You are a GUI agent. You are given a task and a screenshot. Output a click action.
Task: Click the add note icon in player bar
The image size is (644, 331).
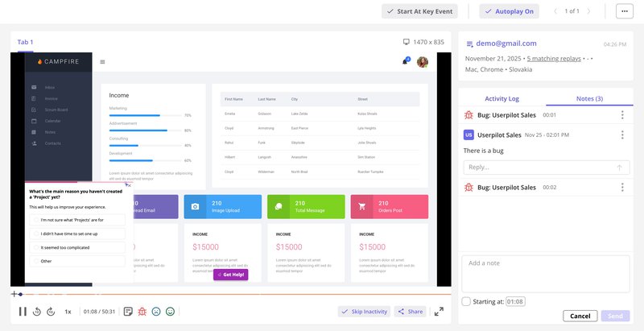click(128, 312)
